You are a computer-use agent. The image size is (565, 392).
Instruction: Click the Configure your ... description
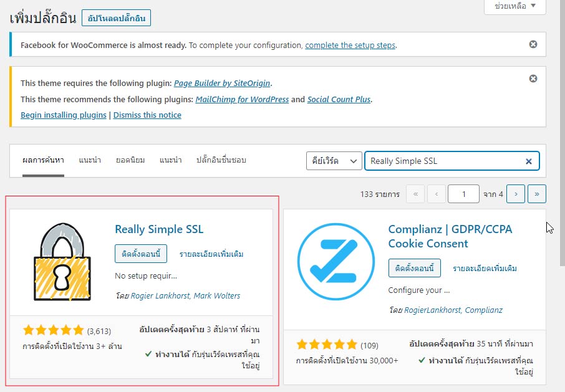click(419, 290)
